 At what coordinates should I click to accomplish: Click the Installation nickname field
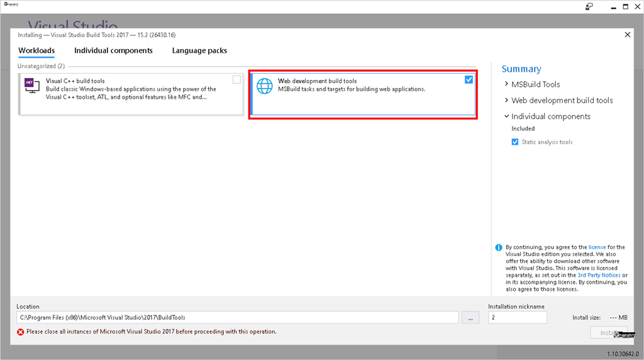coord(518,318)
